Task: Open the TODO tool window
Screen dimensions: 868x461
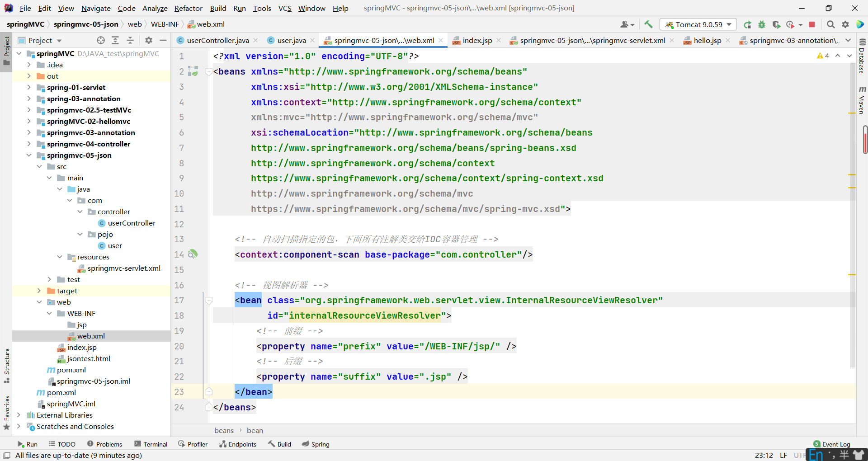Action: [62, 444]
